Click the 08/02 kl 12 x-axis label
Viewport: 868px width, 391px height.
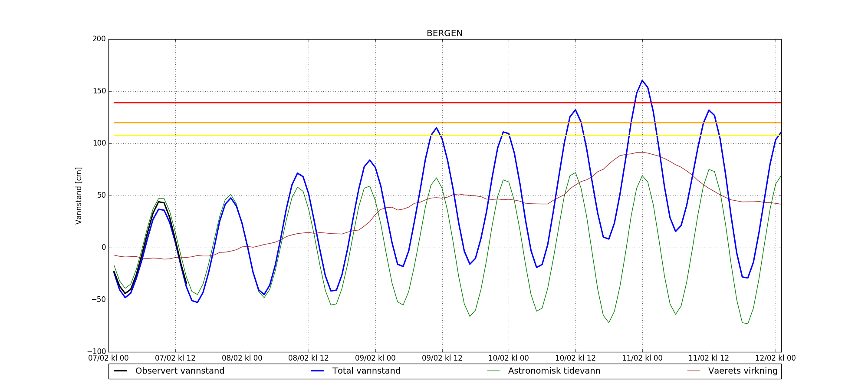pos(309,358)
